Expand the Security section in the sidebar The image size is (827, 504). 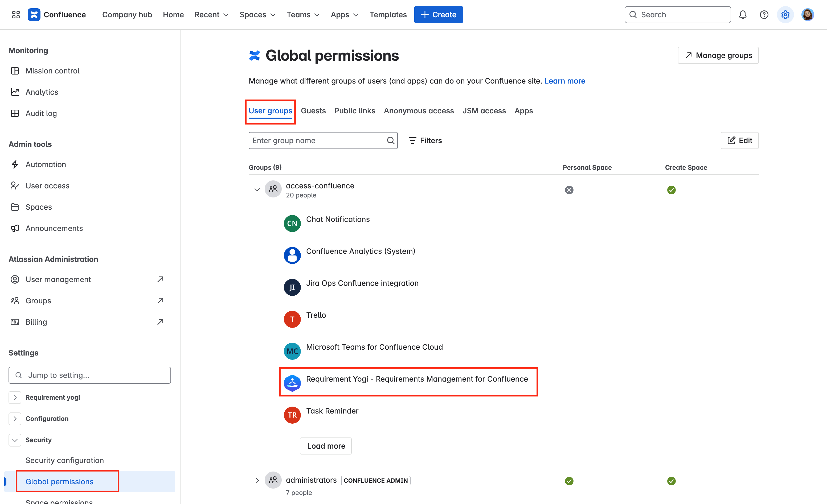coord(15,440)
